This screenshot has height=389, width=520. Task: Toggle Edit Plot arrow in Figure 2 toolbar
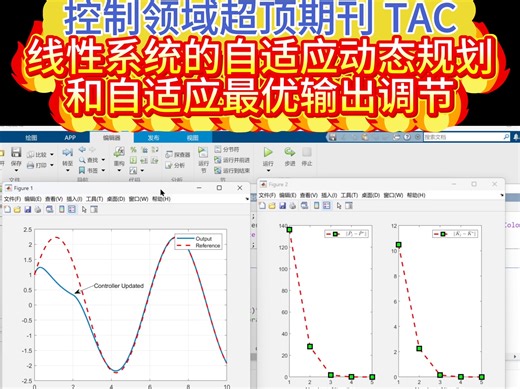[x=339, y=205]
